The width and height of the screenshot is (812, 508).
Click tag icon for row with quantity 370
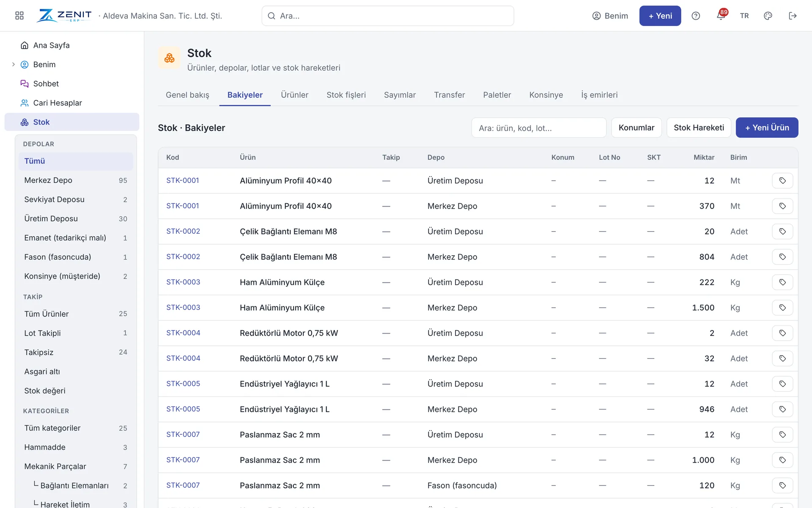(x=782, y=206)
